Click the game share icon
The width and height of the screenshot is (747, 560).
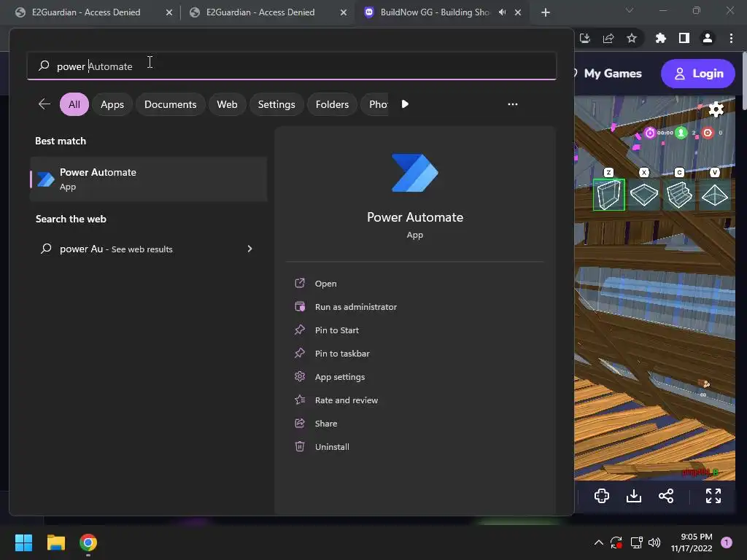pos(666,496)
